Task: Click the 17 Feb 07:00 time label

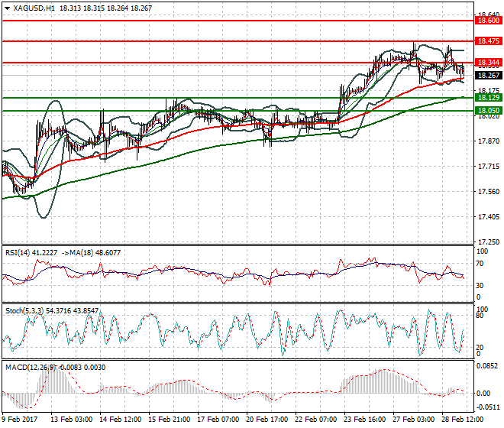Action: (218, 420)
